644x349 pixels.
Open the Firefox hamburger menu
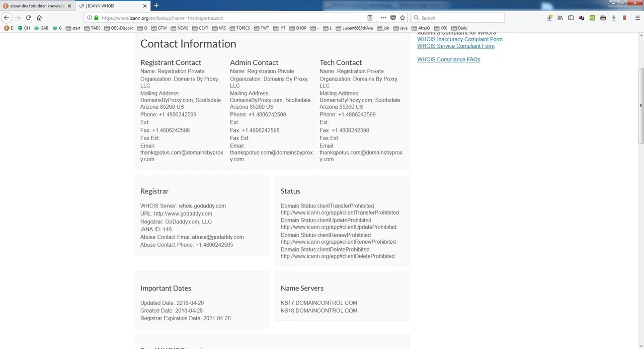(637, 18)
